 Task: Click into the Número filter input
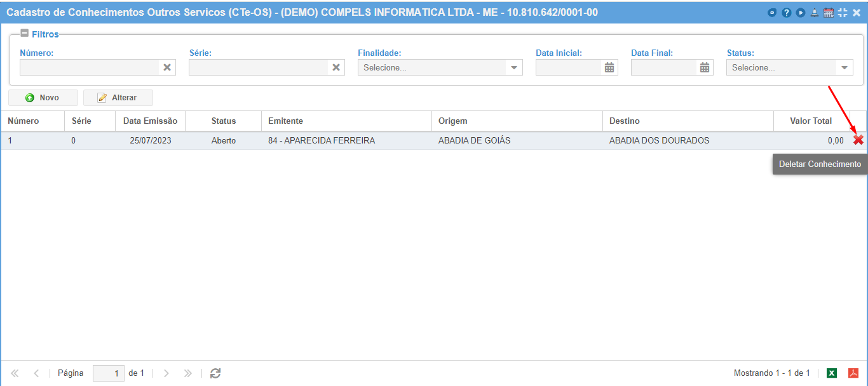pyautogui.click(x=89, y=67)
